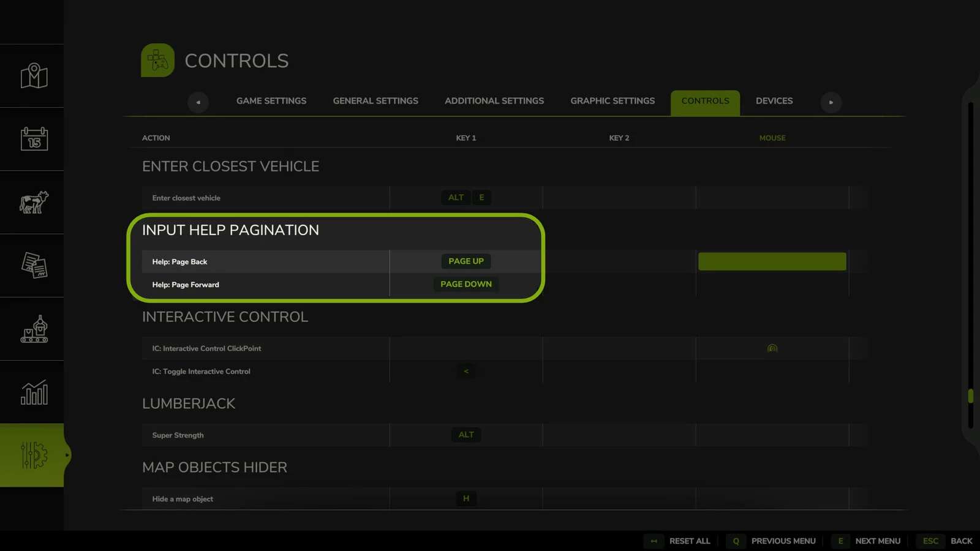Click BACK in the bottom bar
980x551 pixels.
[962, 541]
